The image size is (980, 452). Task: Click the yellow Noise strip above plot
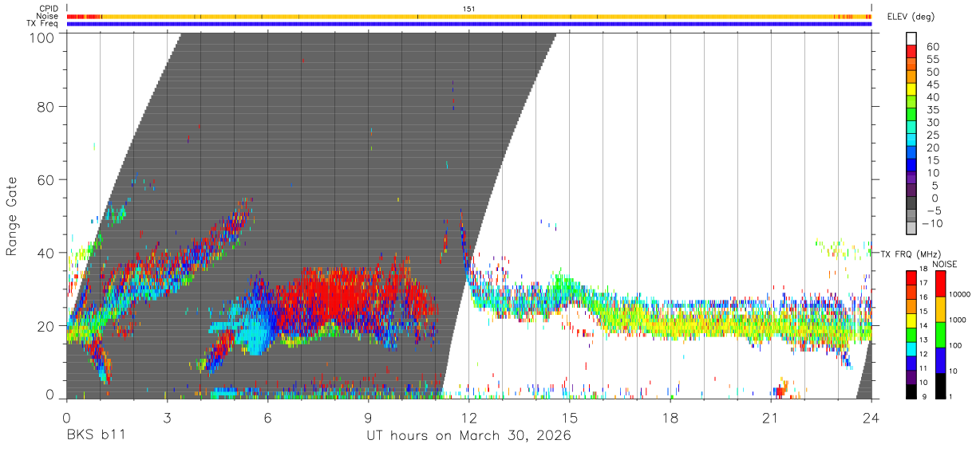tap(469, 16)
